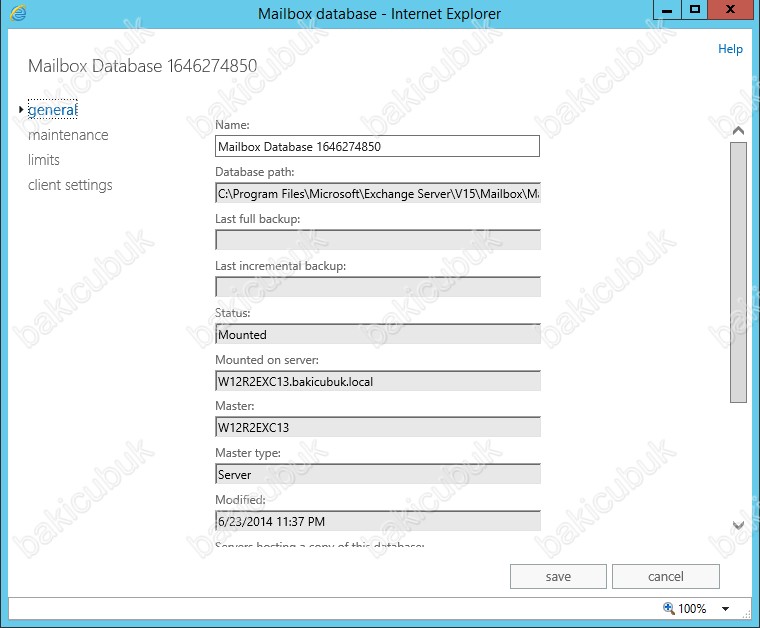Switch to the maintenance section

(x=68, y=135)
